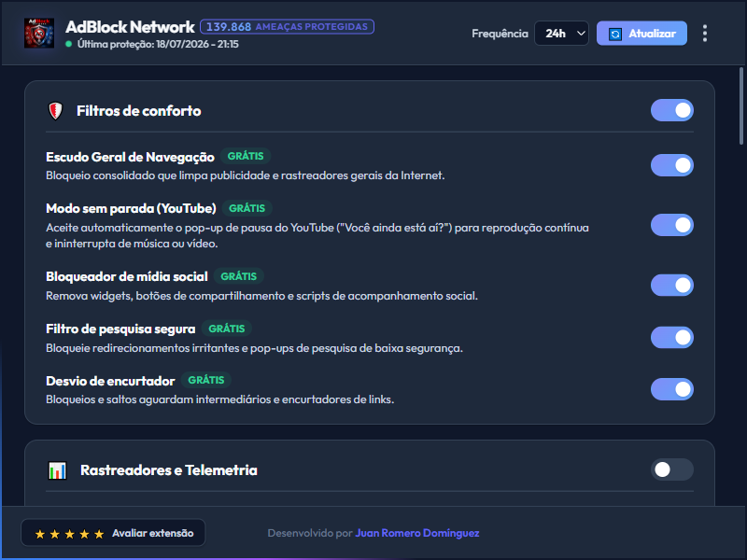Click the 'Bloqueador de mídia social' title
747x560 pixels.
(127, 276)
